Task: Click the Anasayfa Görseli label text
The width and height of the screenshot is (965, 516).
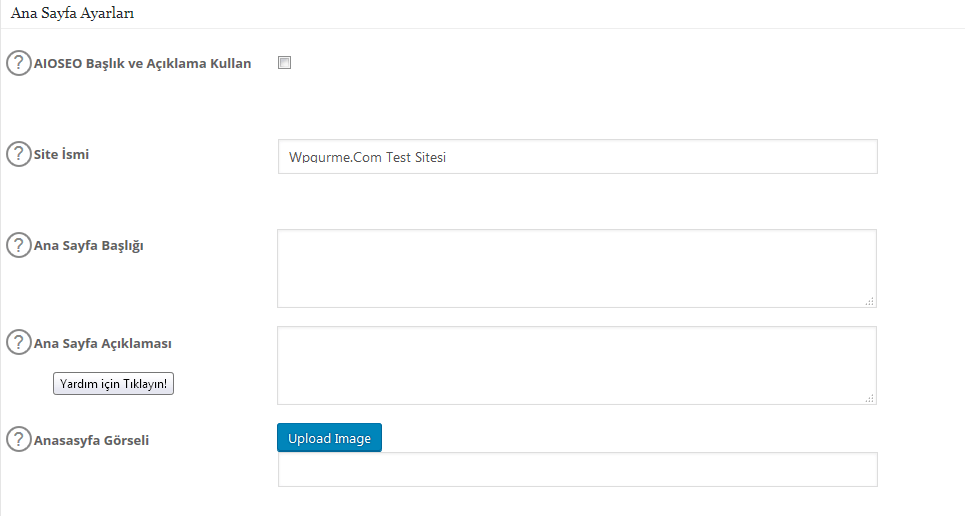Action: (x=91, y=440)
